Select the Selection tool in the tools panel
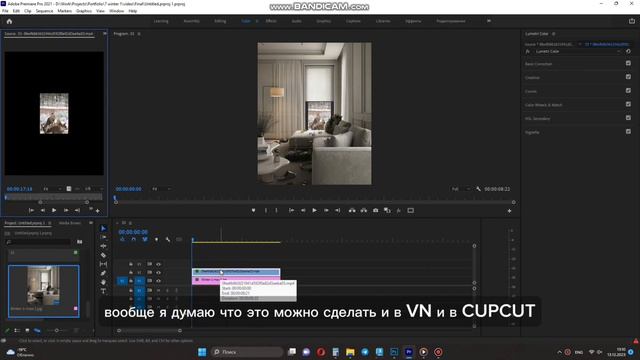Image resolution: width=640 pixels, height=360 pixels. [103, 229]
